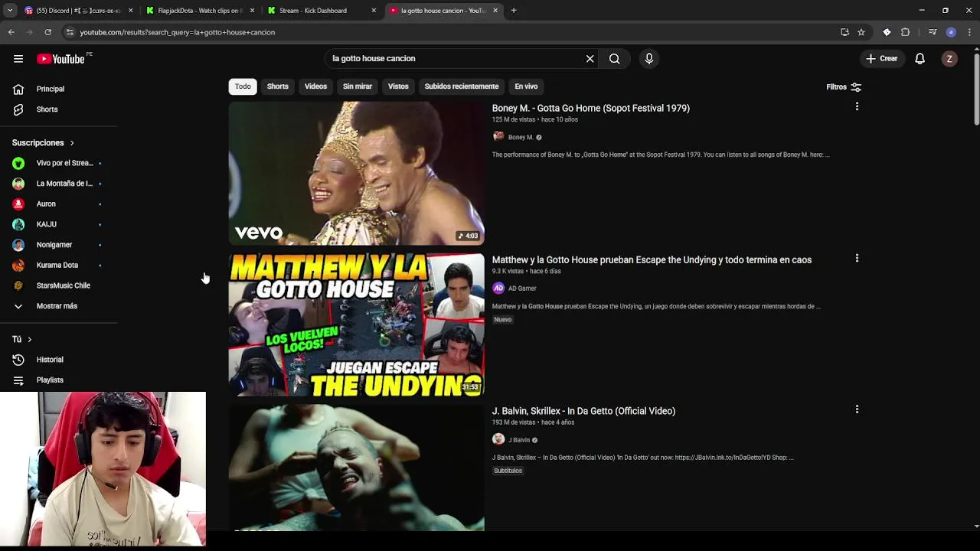Go back with browser back arrow
The height and width of the screenshot is (551, 980).
[11, 32]
